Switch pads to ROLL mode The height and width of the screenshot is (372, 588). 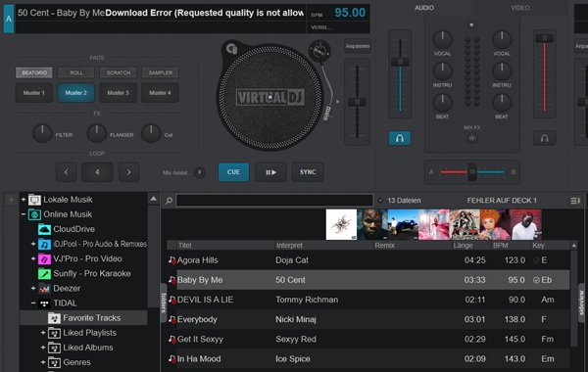(x=76, y=72)
